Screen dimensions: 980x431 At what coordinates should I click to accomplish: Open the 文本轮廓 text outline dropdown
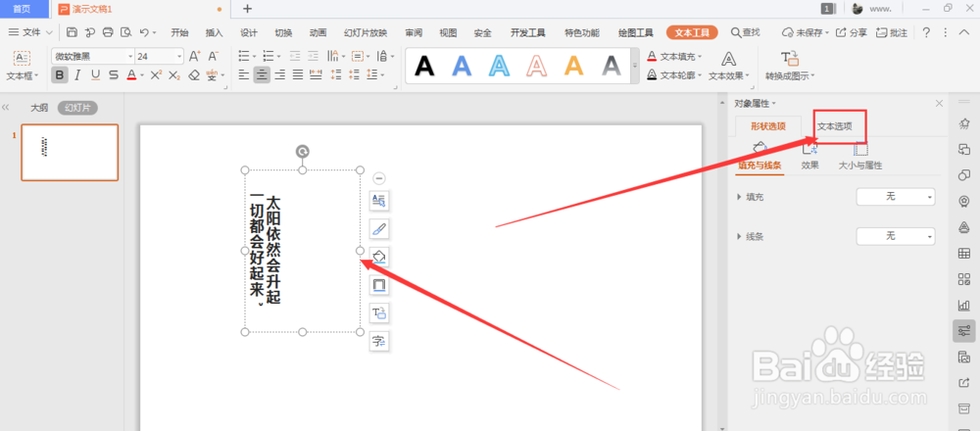click(x=674, y=75)
